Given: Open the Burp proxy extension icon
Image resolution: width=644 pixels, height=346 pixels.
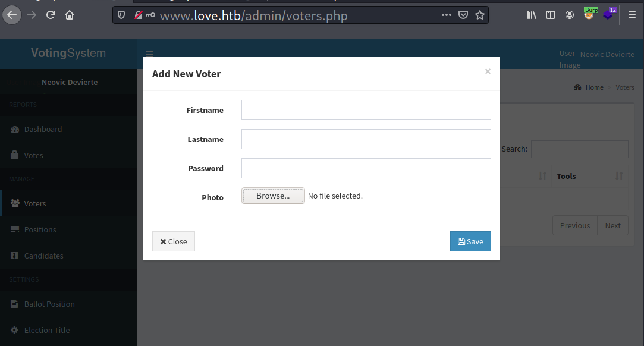Looking at the screenshot, I should 589,14.
